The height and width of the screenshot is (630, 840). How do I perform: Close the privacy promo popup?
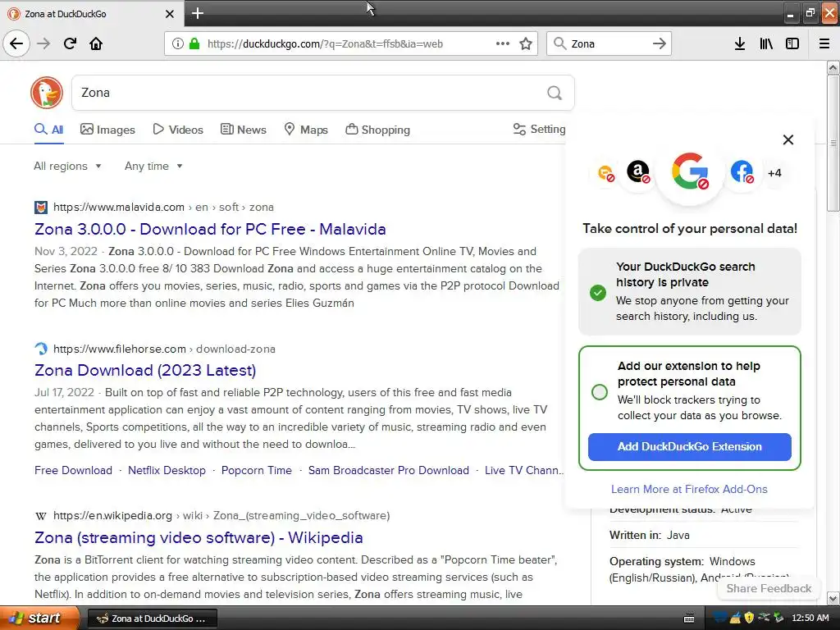788,139
